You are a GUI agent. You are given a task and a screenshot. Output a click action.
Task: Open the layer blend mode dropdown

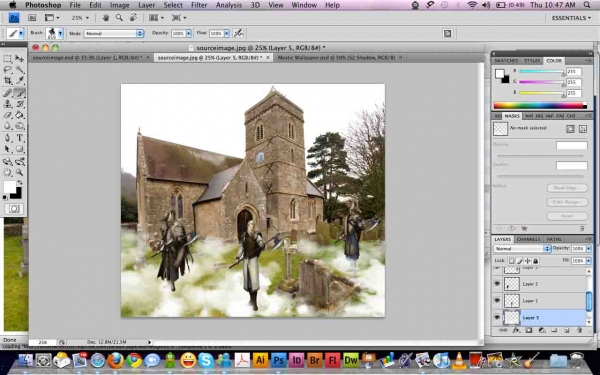[x=522, y=248]
